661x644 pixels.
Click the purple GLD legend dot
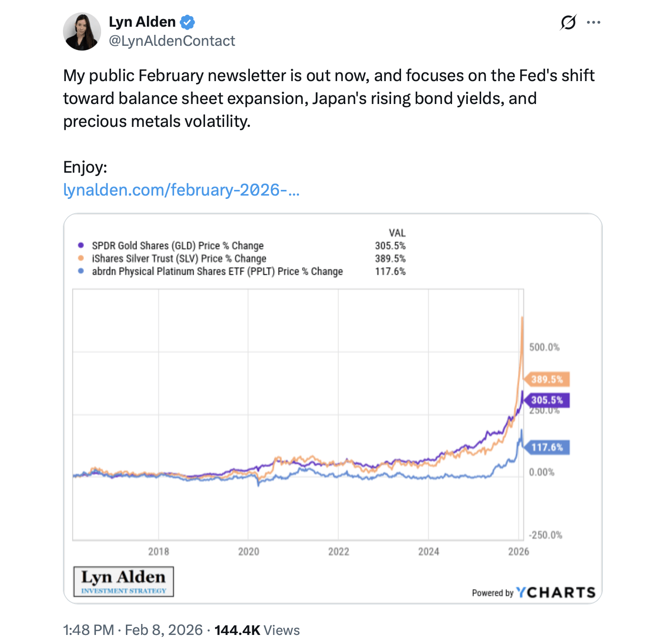(x=81, y=245)
